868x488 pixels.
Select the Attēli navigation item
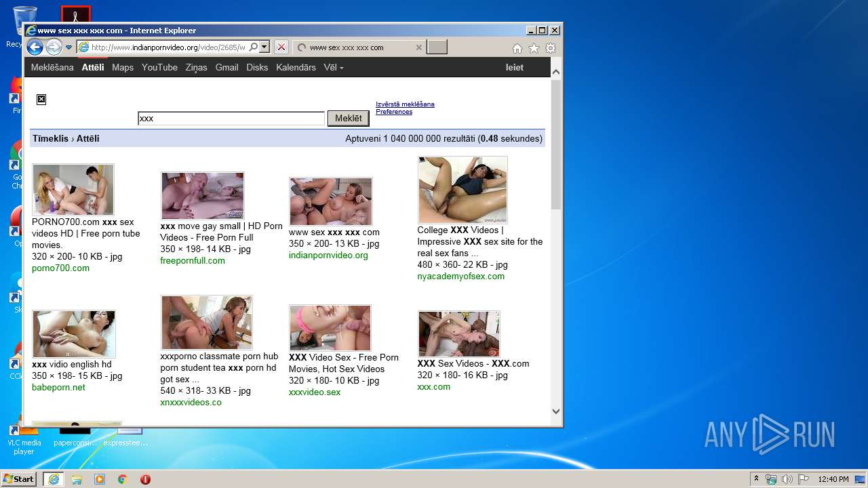coord(93,67)
